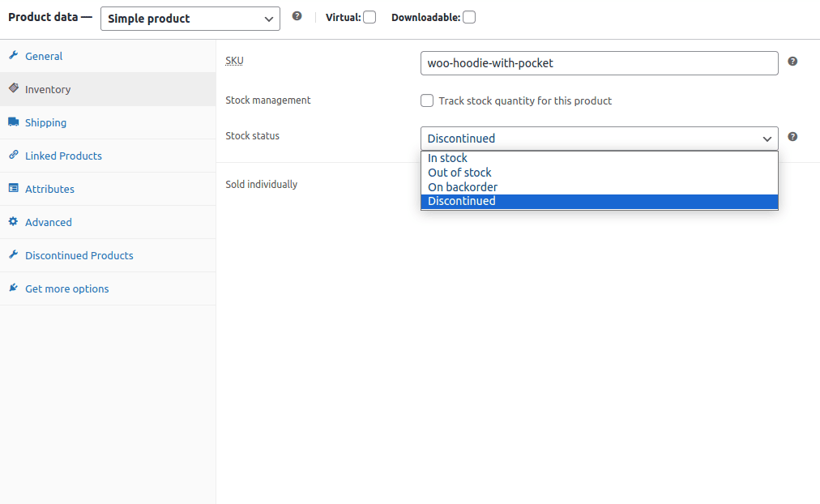Click the Shipping truck icon
Viewport: 820px width, 504px height.
(13, 122)
